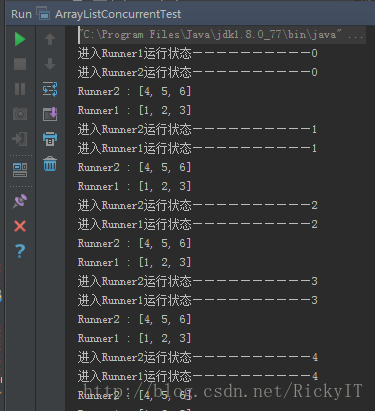Click the Print console output icon
The image size is (375, 411).
50,139
